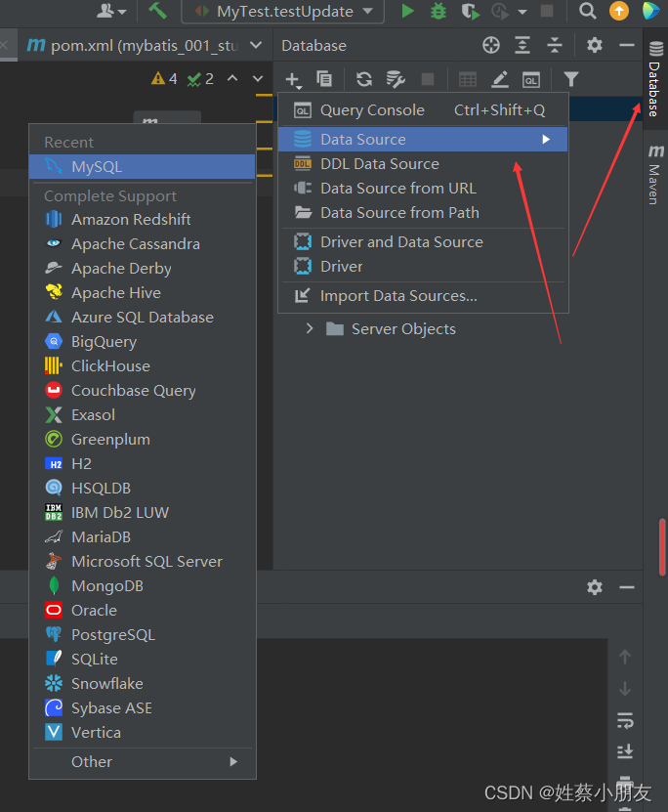Click the disabled stop button in top toolbar
The image size is (668, 812).
pos(546,11)
